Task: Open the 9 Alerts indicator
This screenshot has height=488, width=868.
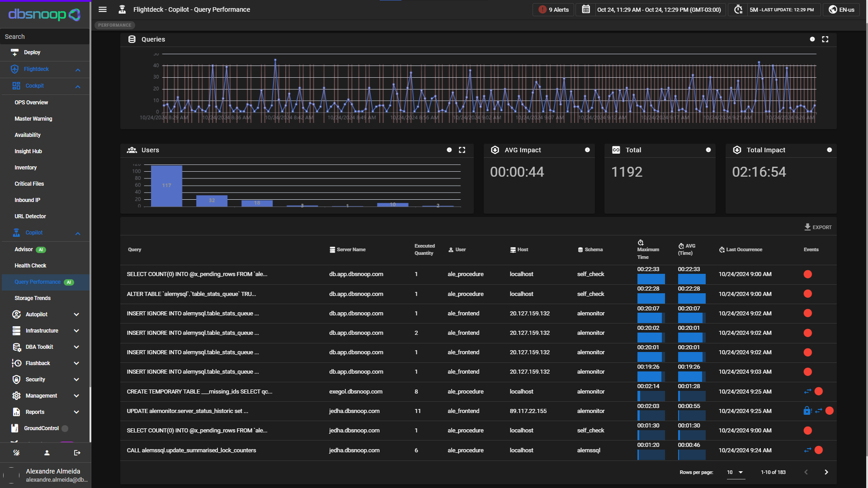Action: (554, 9)
